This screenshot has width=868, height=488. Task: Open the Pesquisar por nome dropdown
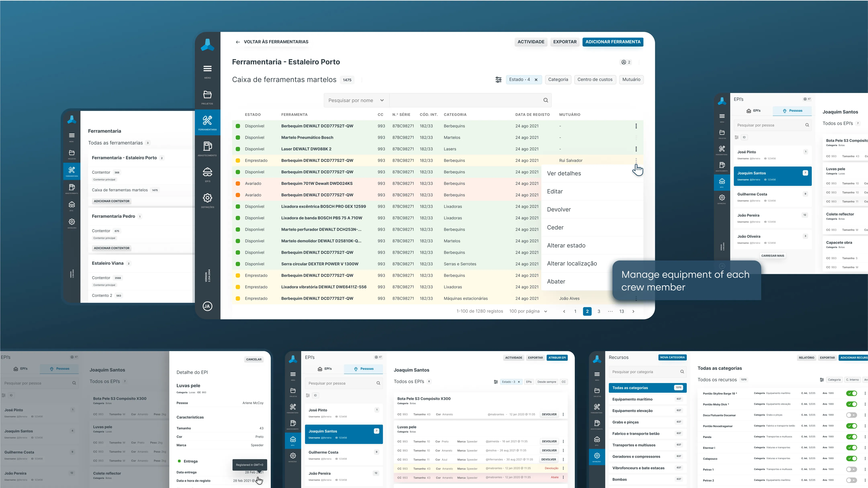pyautogui.click(x=356, y=100)
